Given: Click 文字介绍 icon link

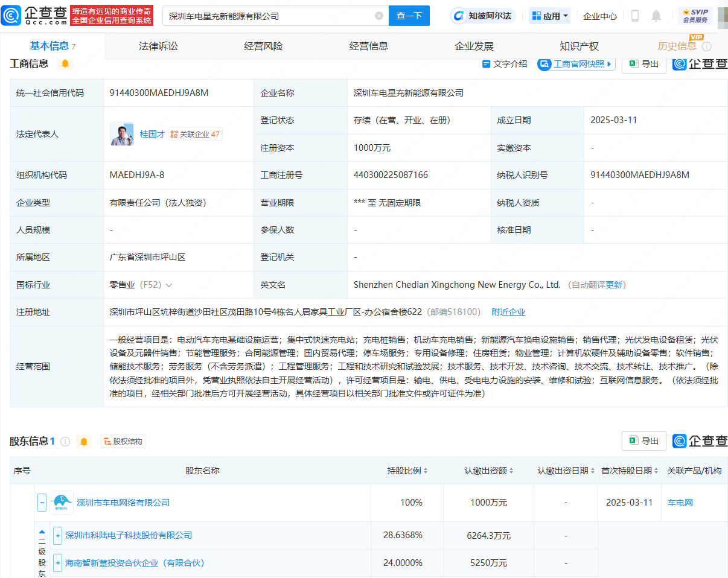Looking at the screenshot, I should (x=505, y=64).
